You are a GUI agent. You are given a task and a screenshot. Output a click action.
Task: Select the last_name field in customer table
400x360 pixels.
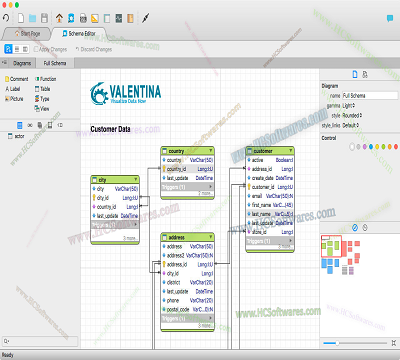pos(270,214)
